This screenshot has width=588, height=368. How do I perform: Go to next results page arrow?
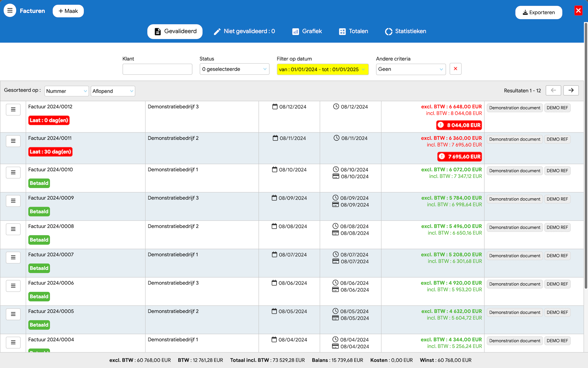point(571,90)
